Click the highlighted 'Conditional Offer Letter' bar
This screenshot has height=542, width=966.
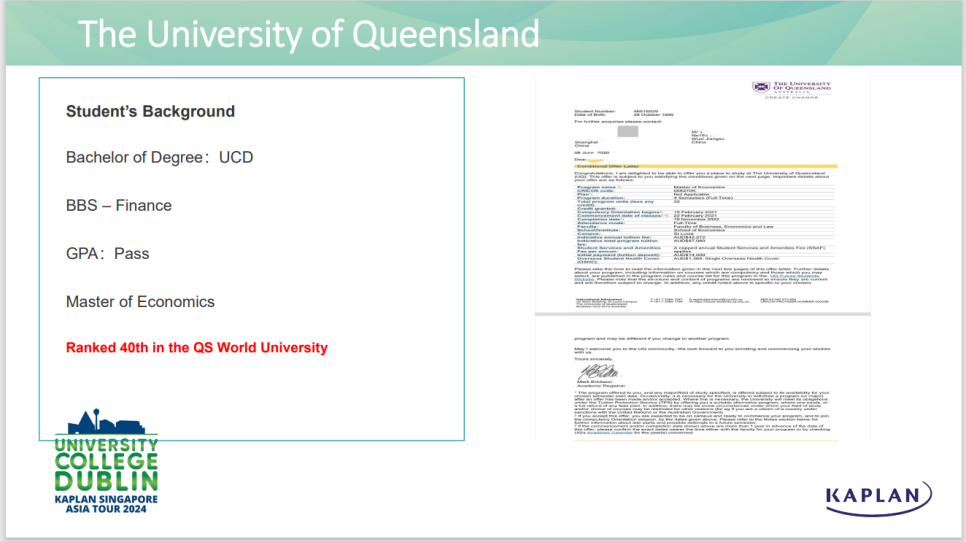point(706,166)
